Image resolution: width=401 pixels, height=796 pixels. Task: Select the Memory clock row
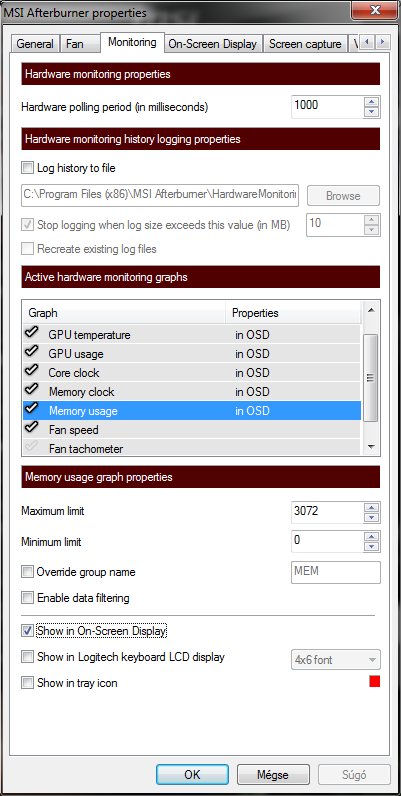point(192,391)
